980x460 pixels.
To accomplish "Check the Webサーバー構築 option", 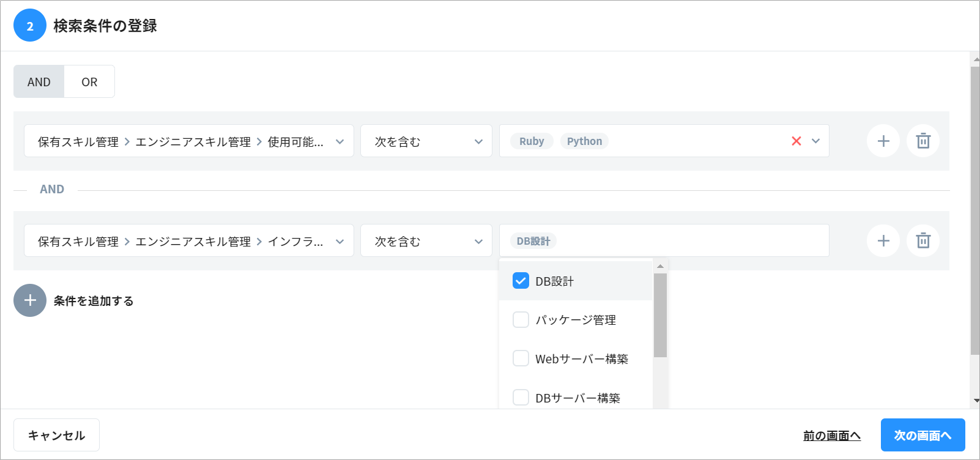I will (x=521, y=358).
